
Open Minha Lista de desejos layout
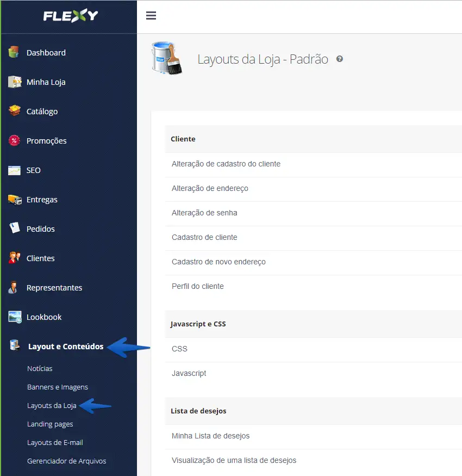(314, 436)
